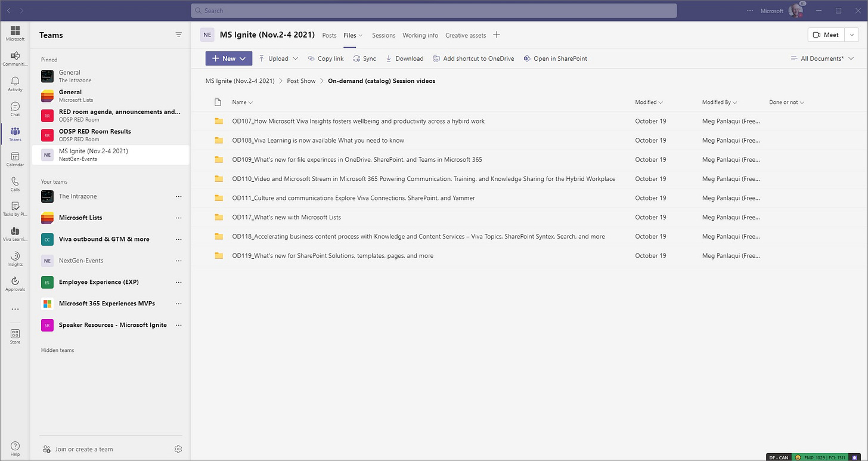
Task: Open the OD109 file experiences folder
Action: [357, 159]
